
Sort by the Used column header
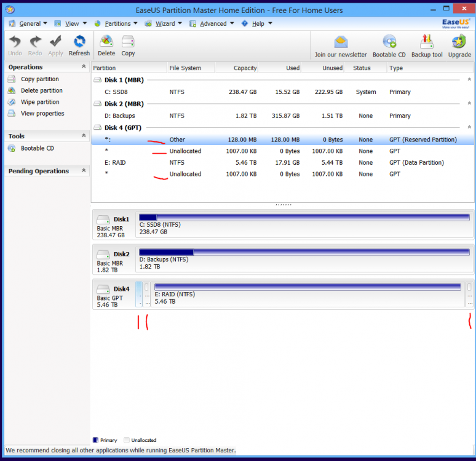[280, 68]
